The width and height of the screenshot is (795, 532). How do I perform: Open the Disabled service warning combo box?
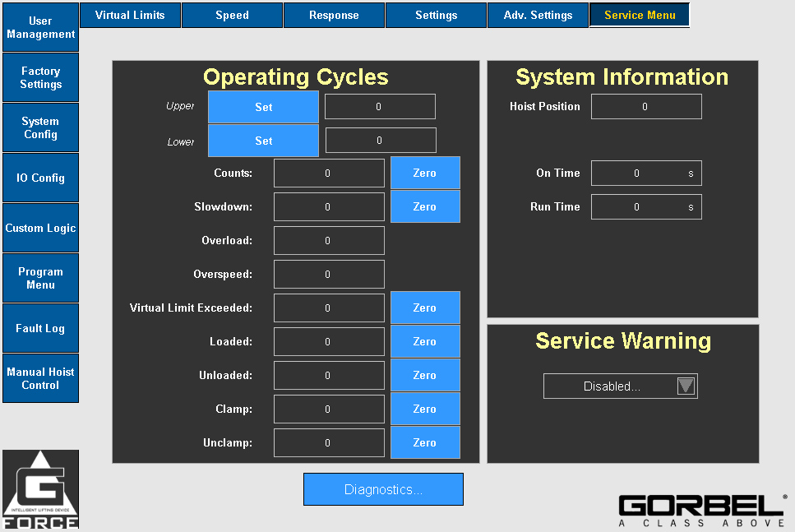point(611,386)
